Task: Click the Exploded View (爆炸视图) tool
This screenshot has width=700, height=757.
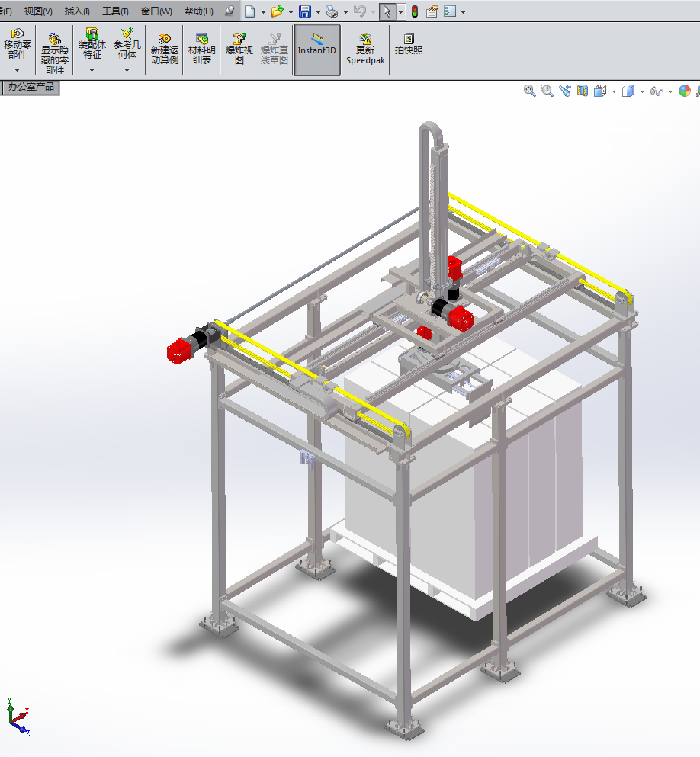Action: coord(239,49)
